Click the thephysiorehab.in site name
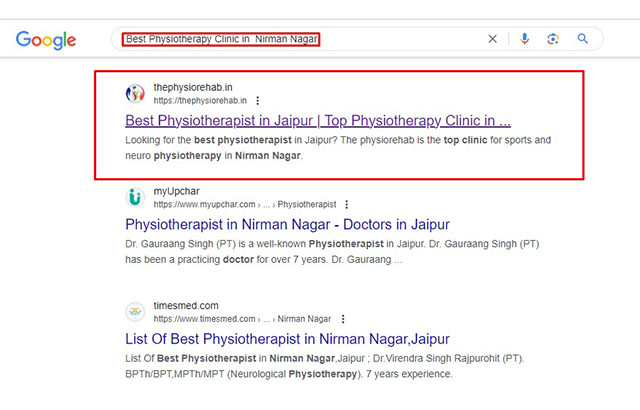Viewport: 640px width, 410px height. coord(193,87)
